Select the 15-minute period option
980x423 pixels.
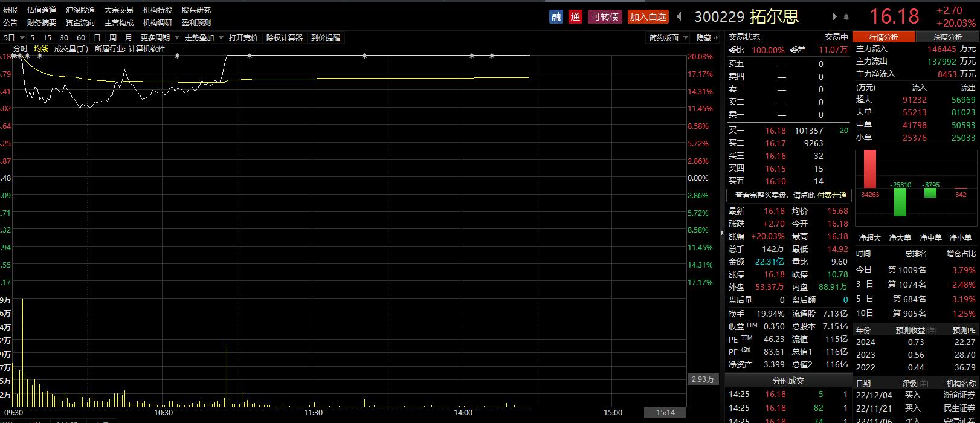pyautogui.click(x=47, y=37)
